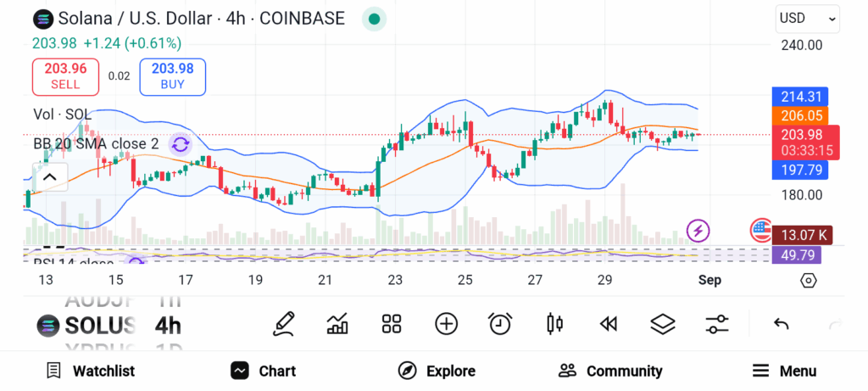Open the Watchlist tab
Viewport: 868px width, 391px height.
tap(90, 371)
